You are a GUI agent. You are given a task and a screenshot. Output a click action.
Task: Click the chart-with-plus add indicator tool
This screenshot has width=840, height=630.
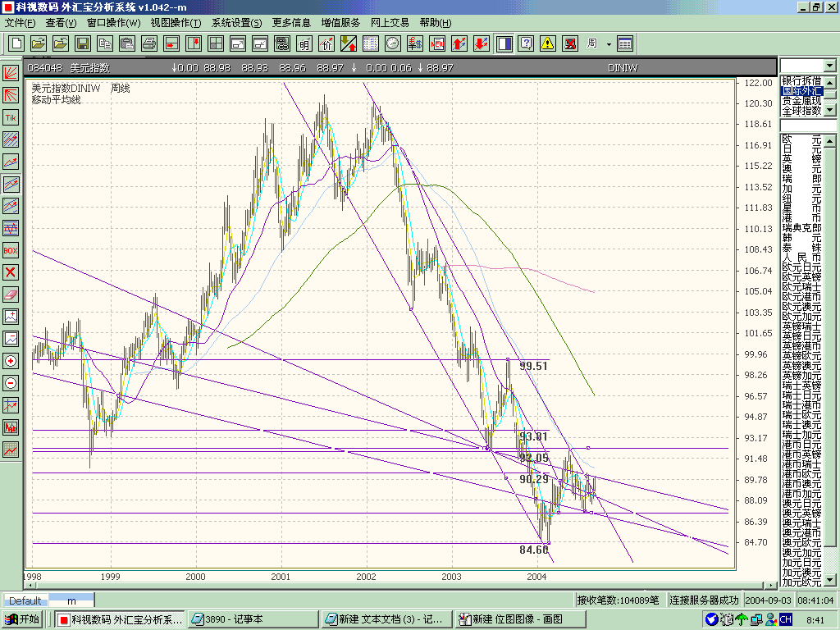[11, 317]
